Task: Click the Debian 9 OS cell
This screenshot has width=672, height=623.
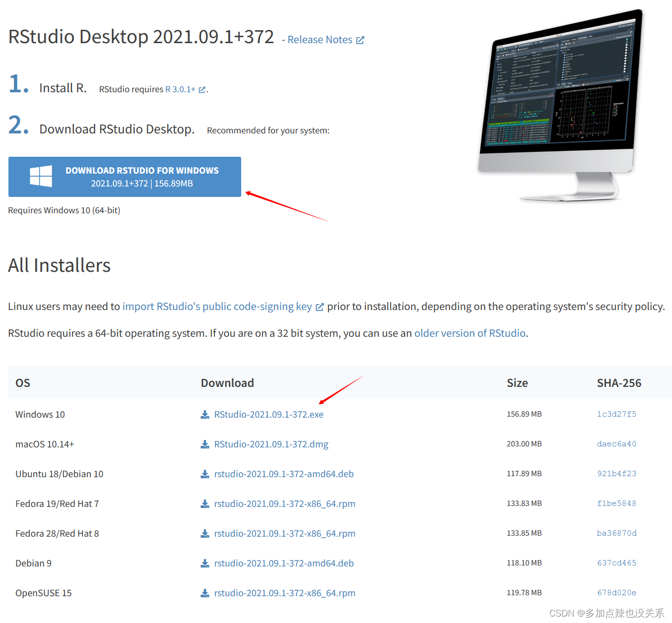Action: coord(33,563)
